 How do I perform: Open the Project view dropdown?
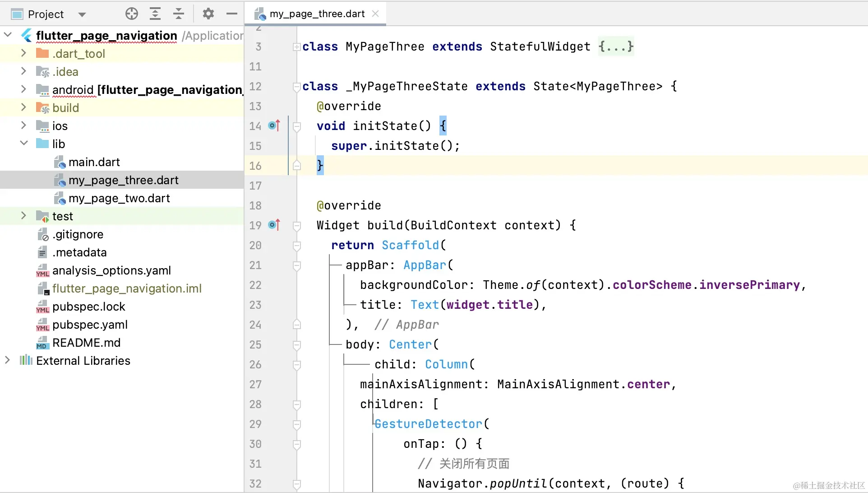click(82, 14)
